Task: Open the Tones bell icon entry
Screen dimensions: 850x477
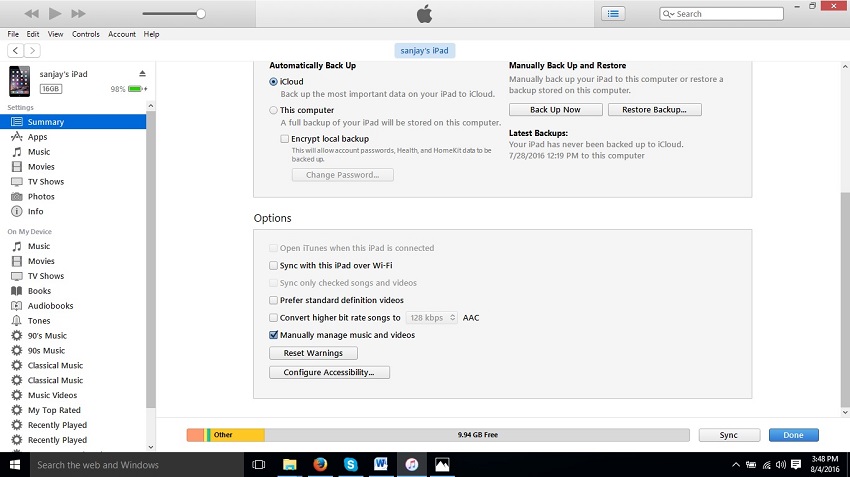Action: [17, 321]
